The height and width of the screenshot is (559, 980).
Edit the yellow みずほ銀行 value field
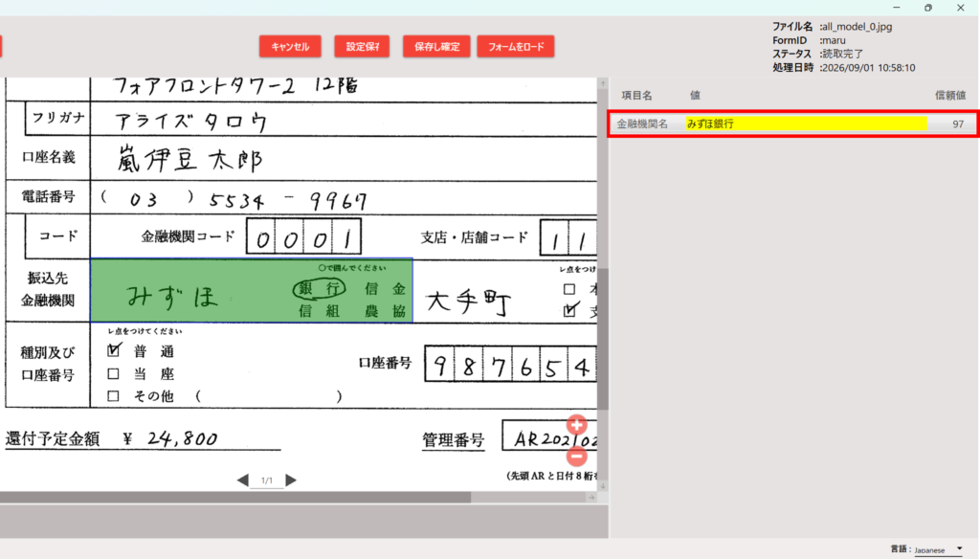point(806,123)
